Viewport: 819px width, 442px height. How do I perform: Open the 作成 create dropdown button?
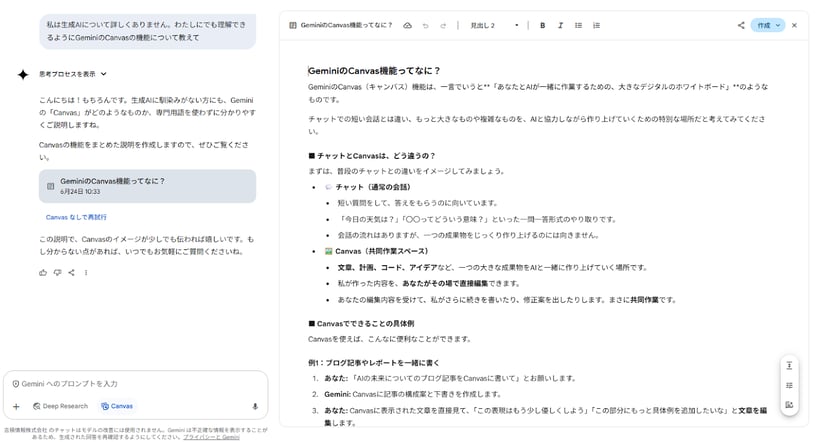[768, 25]
